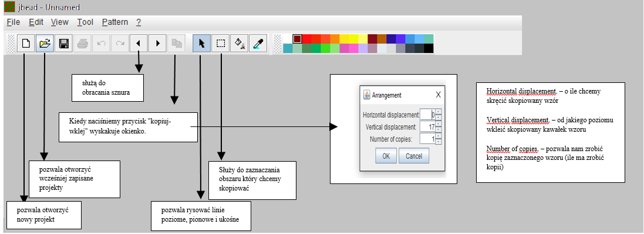Decrease Vertical displacement with the down arrow

coord(438,129)
